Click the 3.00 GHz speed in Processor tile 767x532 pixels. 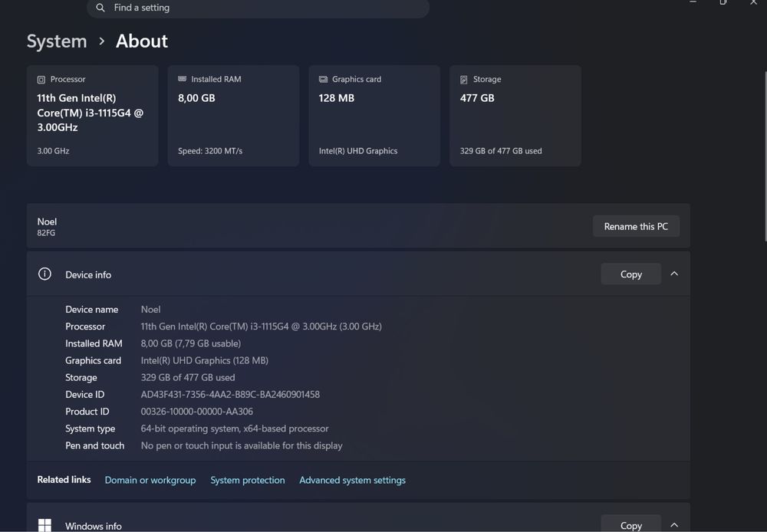click(x=54, y=151)
